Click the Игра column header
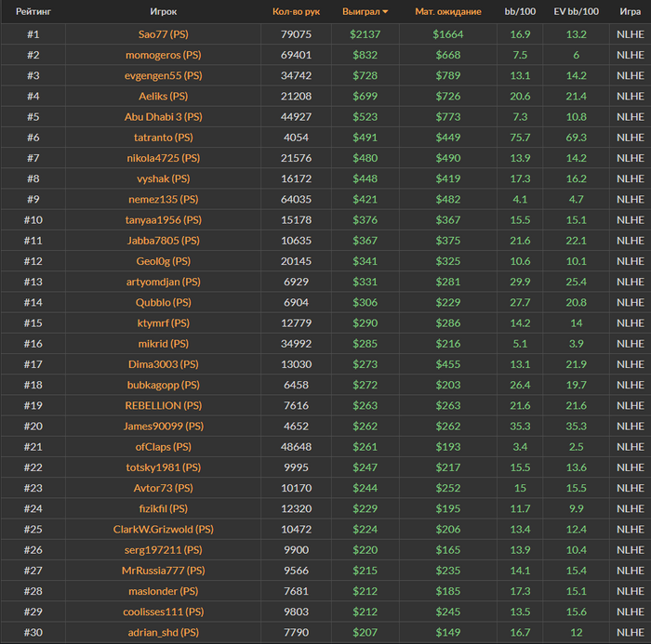The width and height of the screenshot is (651, 644). pyautogui.click(x=630, y=12)
